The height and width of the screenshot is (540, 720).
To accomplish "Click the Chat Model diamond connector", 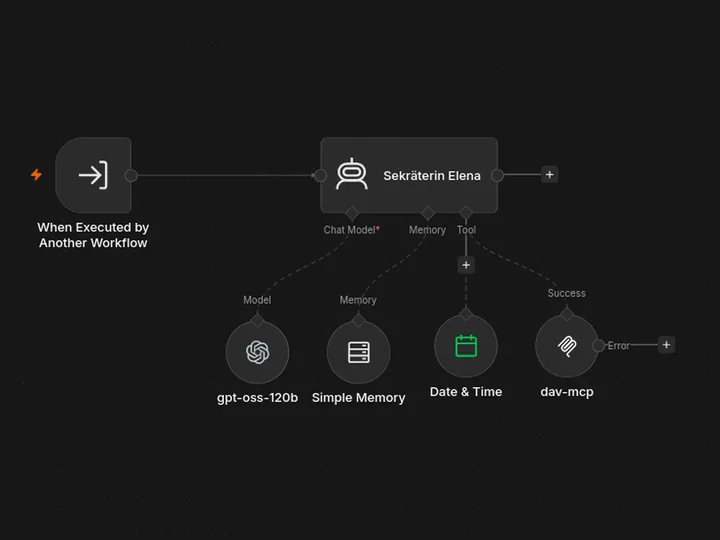I will 352,213.
